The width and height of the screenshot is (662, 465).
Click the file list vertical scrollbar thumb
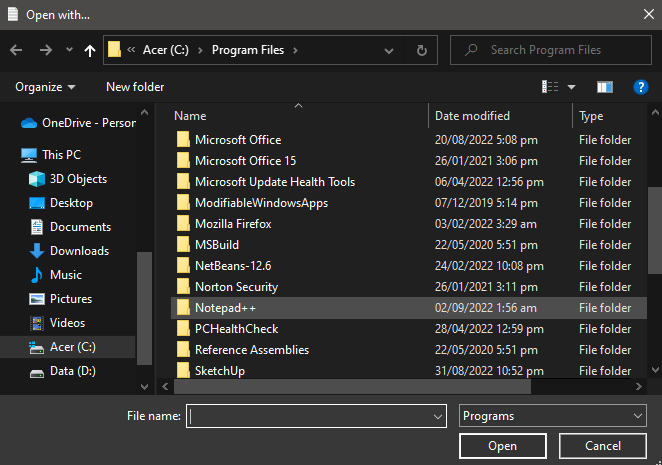point(655,231)
